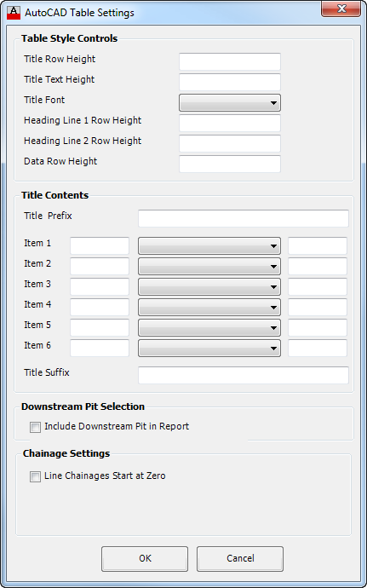Click the AutoCAD icon in title bar
The height and width of the screenshot is (588, 367).
pos(14,13)
